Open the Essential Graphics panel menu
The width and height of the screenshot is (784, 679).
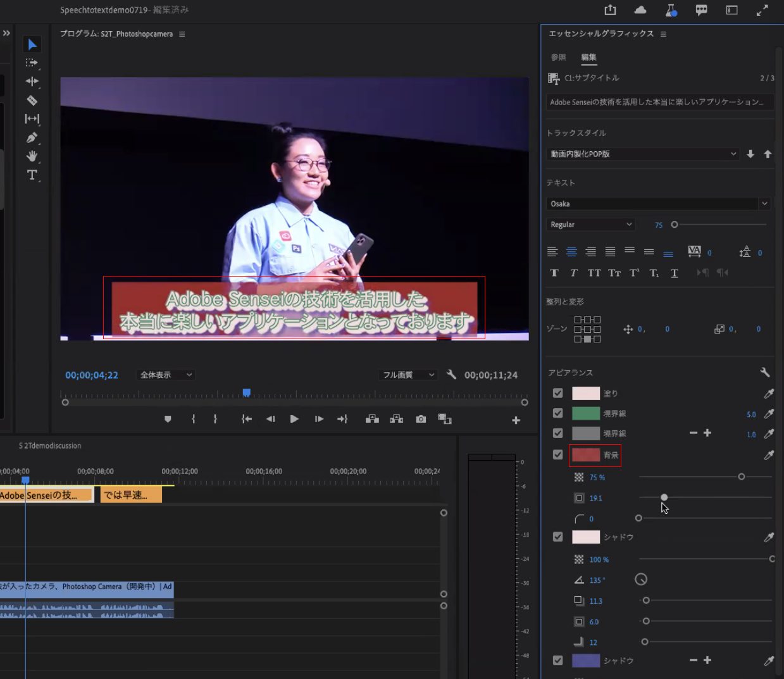[663, 34]
